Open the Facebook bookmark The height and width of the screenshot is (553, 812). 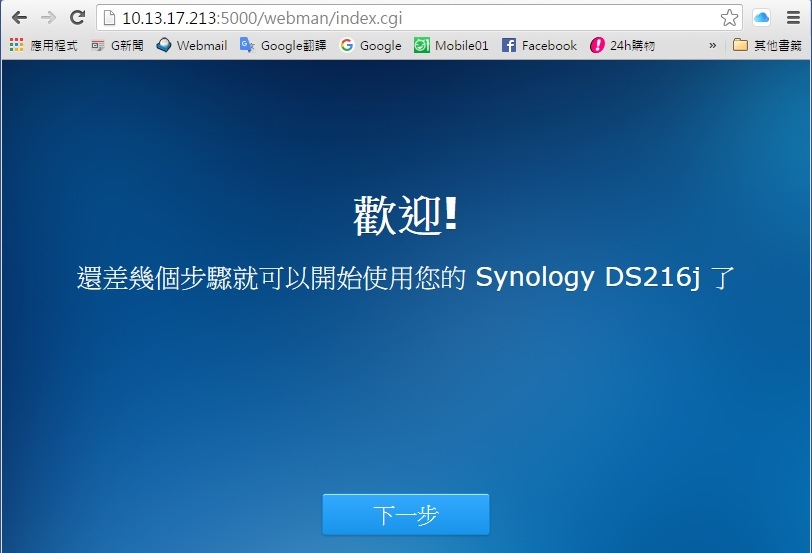[x=539, y=46]
